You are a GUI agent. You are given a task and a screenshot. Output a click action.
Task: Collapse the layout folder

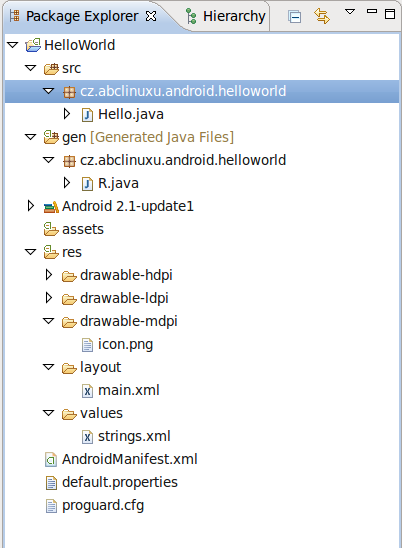48,367
